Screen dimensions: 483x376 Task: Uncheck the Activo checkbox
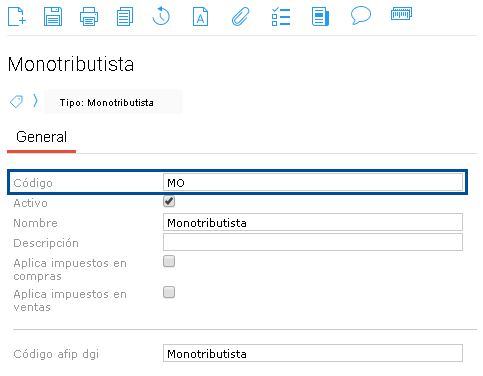169,201
